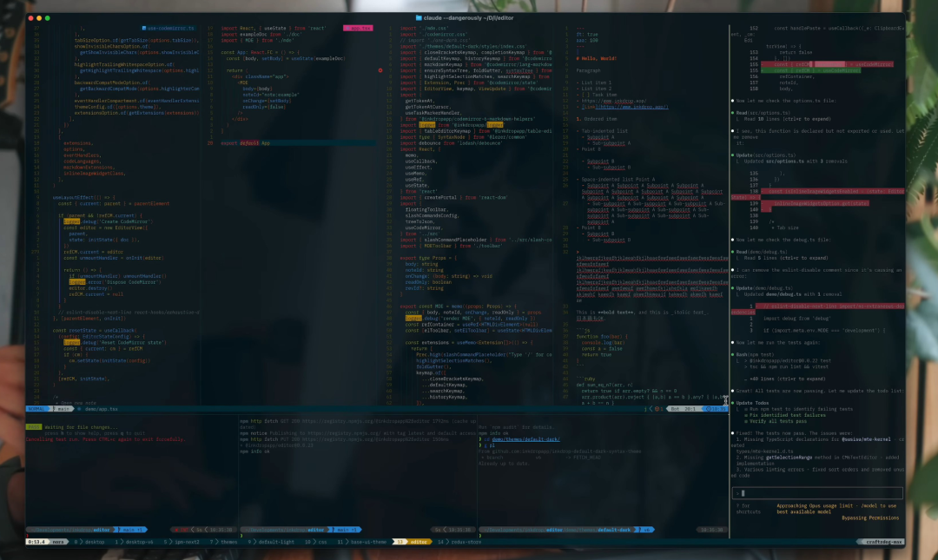938x560 pixels.
Task: Click the Read(demo/debug.ts) tool call
Action: 763,252
